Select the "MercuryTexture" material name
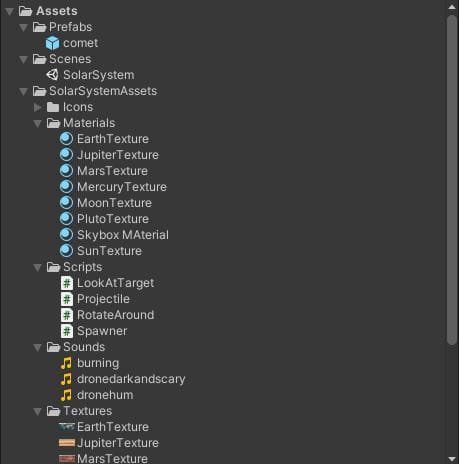459x464 pixels. point(122,187)
